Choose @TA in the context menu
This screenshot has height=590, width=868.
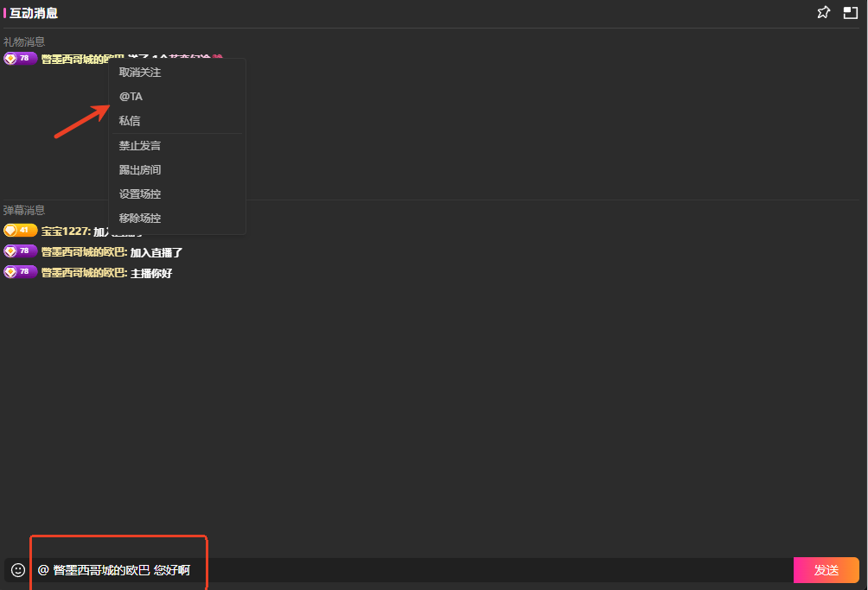click(131, 97)
